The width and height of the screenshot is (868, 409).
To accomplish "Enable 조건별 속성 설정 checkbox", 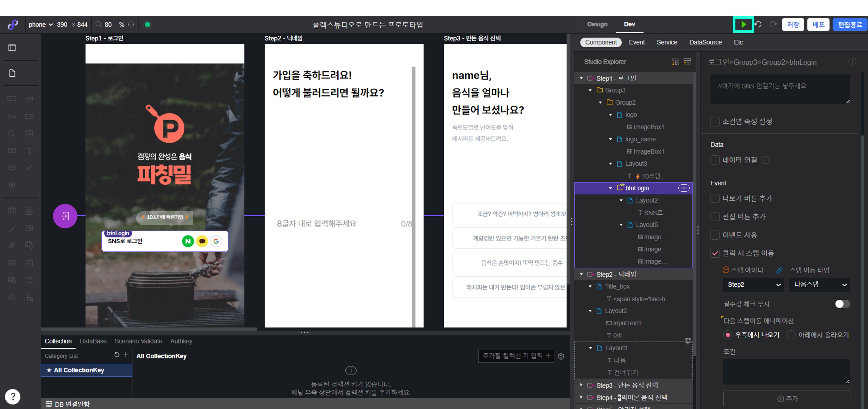I will pyautogui.click(x=715, y=121).
